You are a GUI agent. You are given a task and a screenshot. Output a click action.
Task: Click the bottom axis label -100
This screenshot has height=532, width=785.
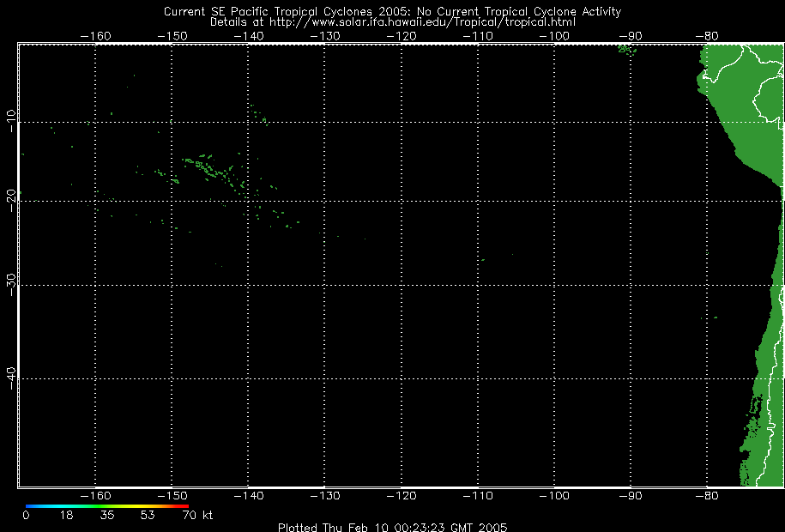pyautogui.click(x=553, y=495)
